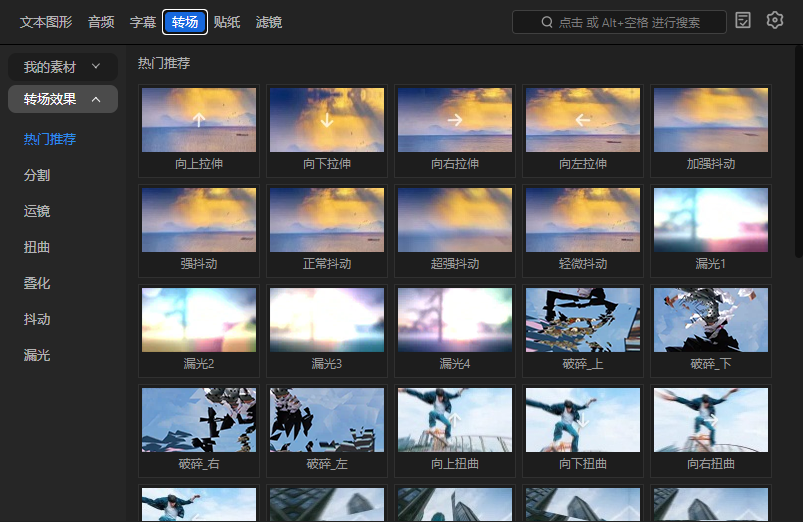803x522 pixels.
Task: Choose the 向左拉伸 transition thumbnail
Action: point(583,120)
